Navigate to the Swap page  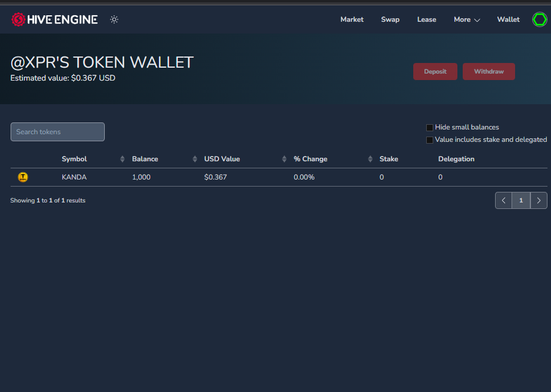[x=390, y=19]
